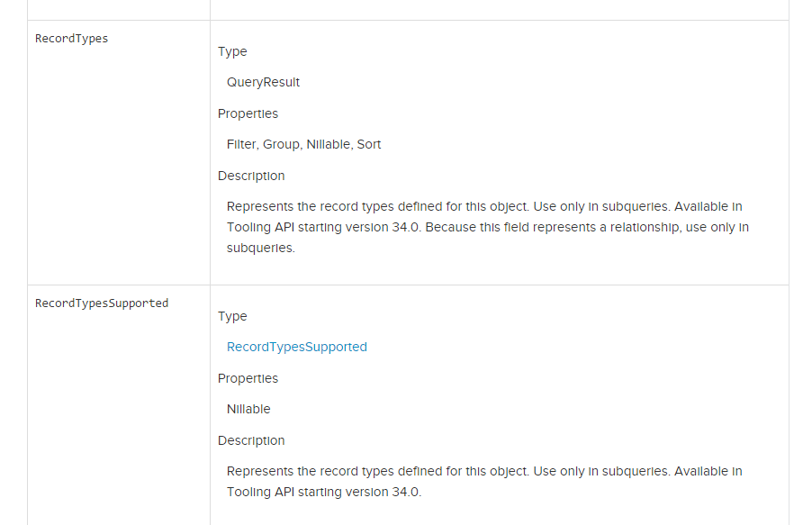This screenshot has width=812, height=525.
Task: Click the RecordTypesSupported field name in left column
Action: point(102,303)
